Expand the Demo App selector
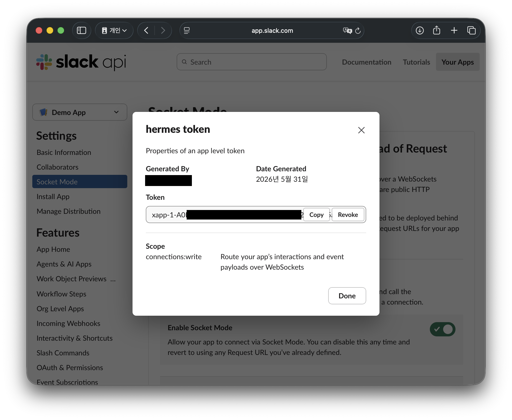The height and width of the screenshot is (420, 512). pos(80,112)
